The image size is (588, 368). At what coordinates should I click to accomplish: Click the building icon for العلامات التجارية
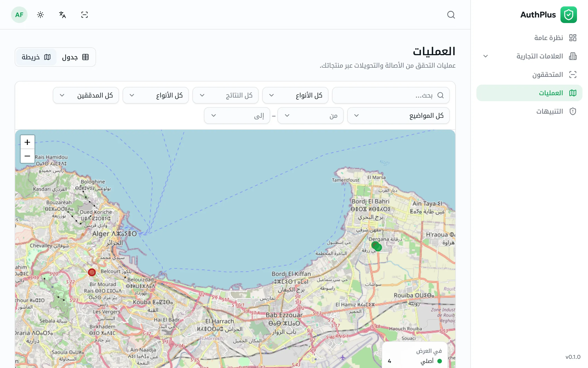pyautogui.click(x=573, y=56)
